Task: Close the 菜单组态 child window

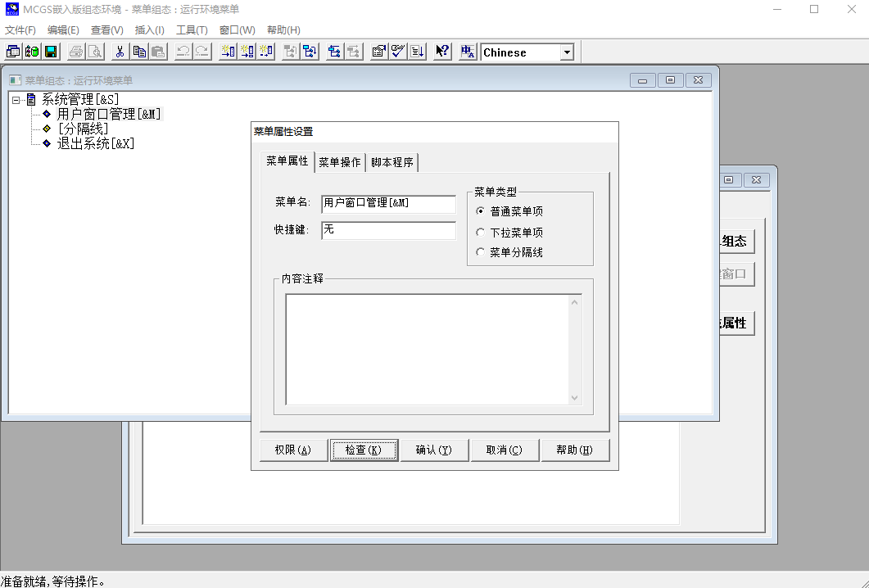Action: point(699,80)
